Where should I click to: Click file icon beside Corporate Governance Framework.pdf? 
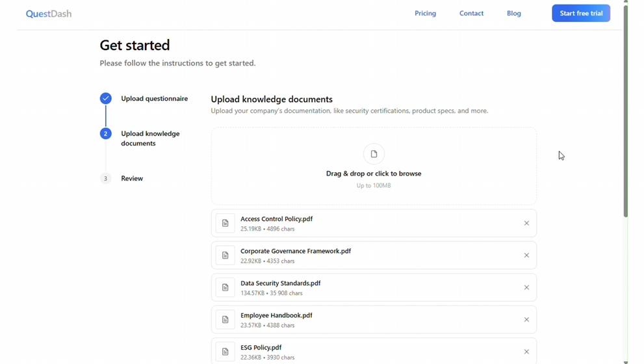[225, 255]
